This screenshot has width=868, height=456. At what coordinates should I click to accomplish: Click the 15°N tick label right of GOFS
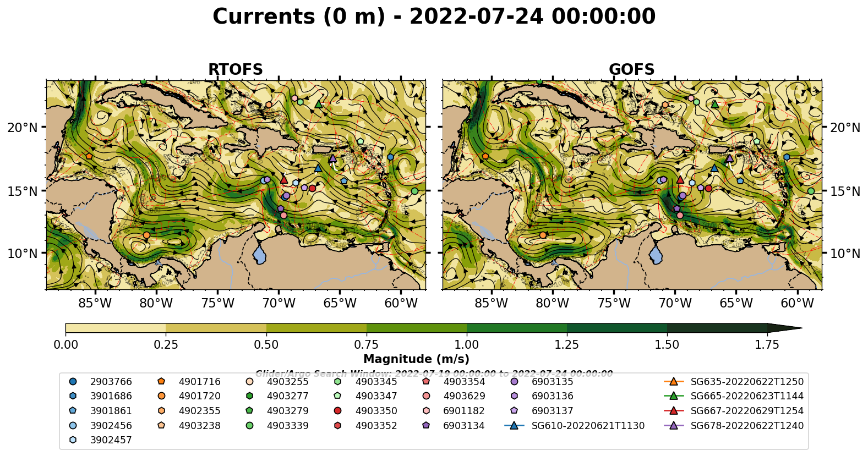pos(845,191)
